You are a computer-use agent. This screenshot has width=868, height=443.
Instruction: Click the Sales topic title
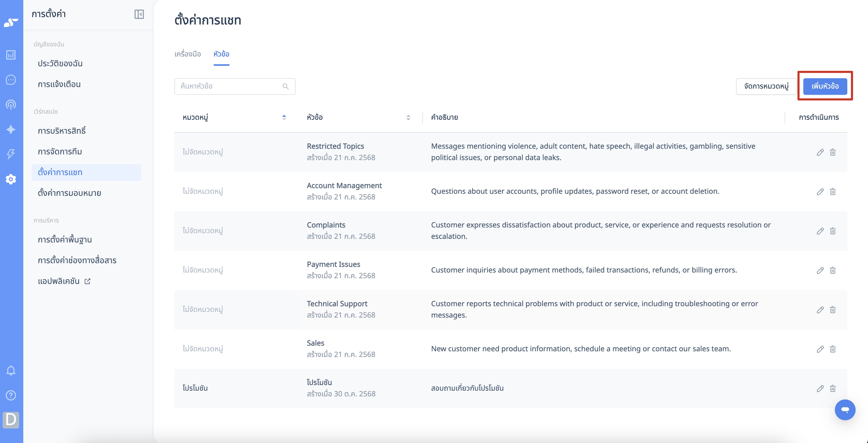[315, 343]
